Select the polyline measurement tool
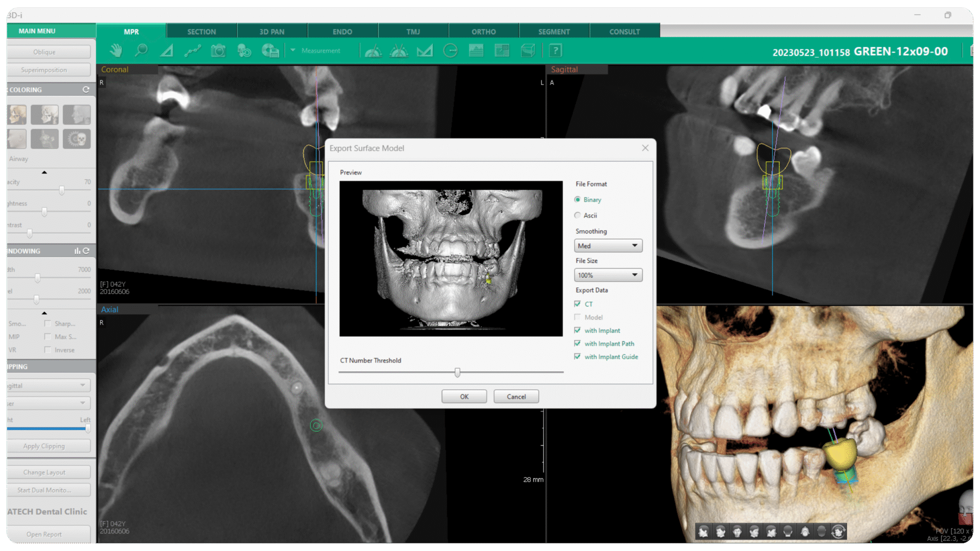980x551 pixels. pos(192,51)
